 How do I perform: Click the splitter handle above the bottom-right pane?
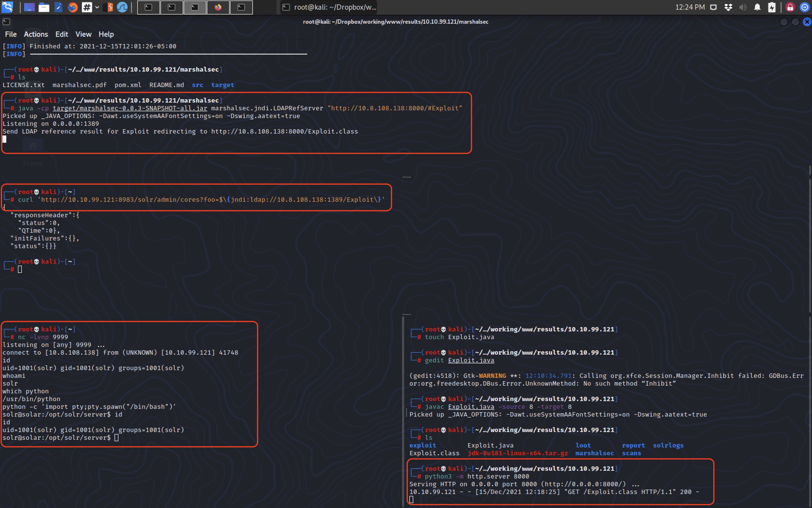407,314
